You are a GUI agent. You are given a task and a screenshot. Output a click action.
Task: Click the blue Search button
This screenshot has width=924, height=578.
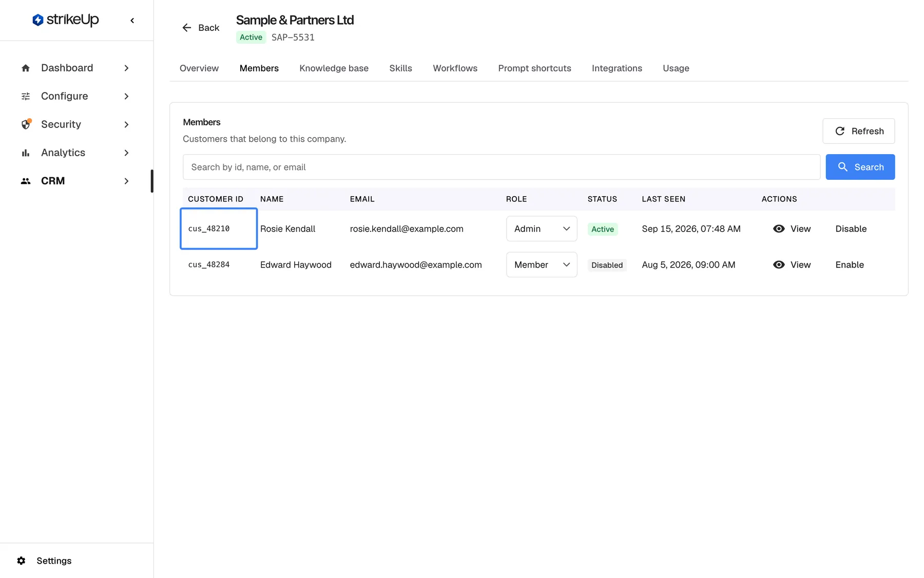pos(860,167)
